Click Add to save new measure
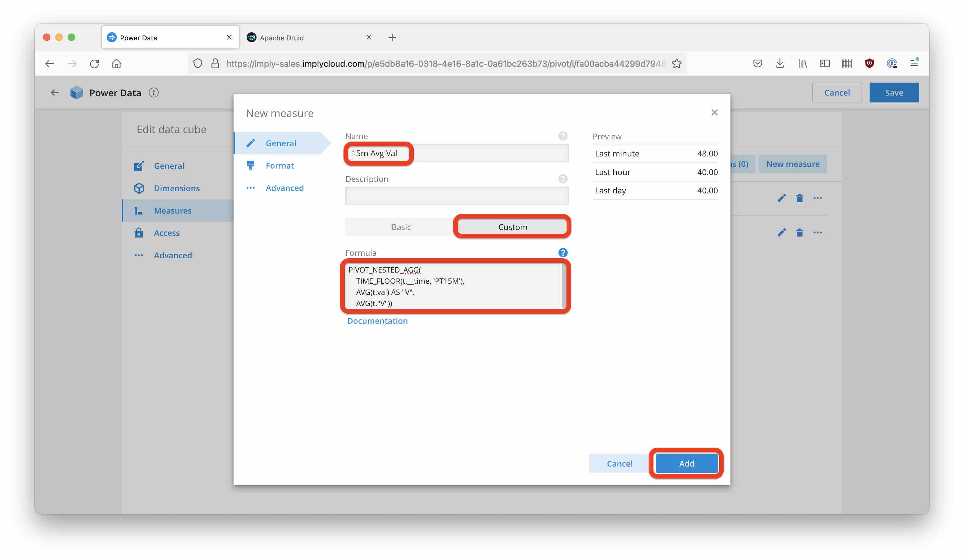The height and width of the screenshot is (560, 964). tap(686, 463)
